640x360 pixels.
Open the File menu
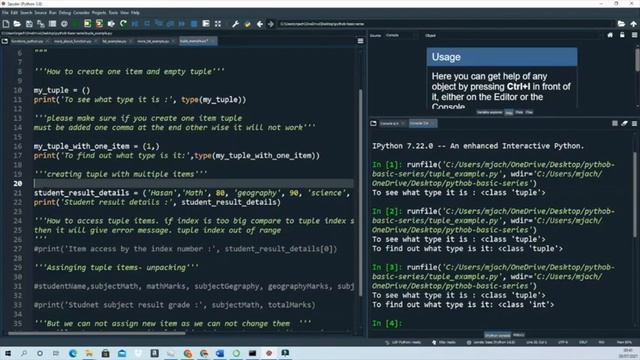[x=5, y=13]
